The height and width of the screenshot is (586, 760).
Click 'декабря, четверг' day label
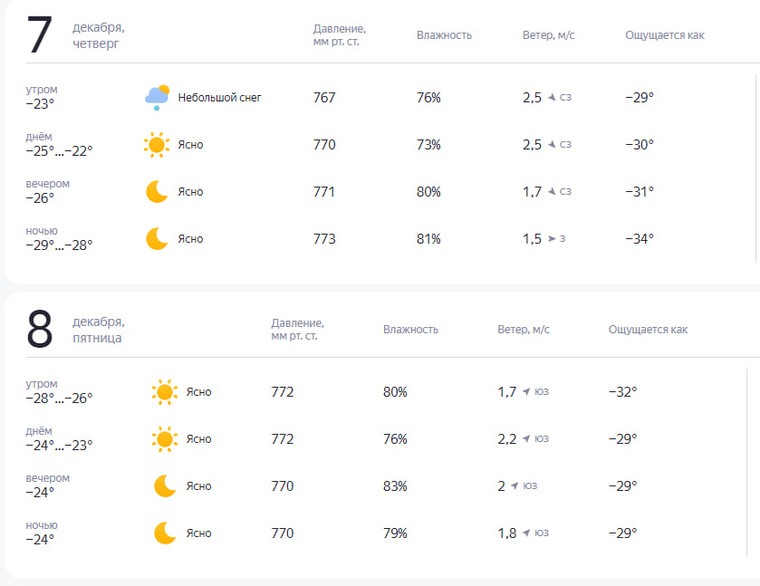point(98,35)
